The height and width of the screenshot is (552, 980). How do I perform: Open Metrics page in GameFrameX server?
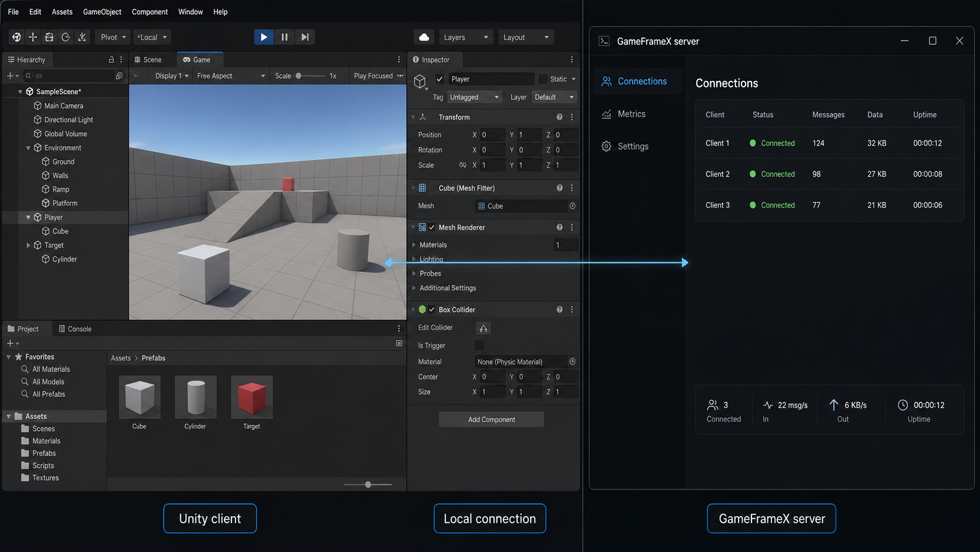pos(631,114)
